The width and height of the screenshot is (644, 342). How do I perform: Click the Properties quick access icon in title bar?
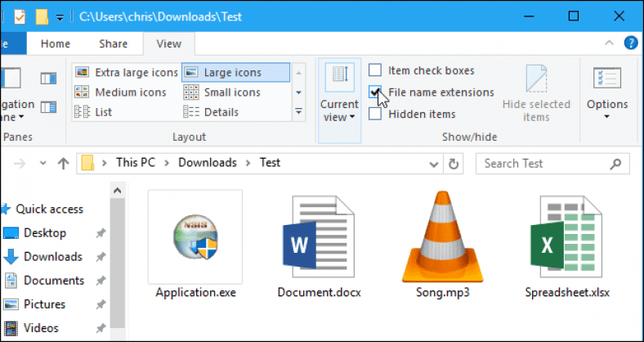pyautogui.click(x=20, y=16)
